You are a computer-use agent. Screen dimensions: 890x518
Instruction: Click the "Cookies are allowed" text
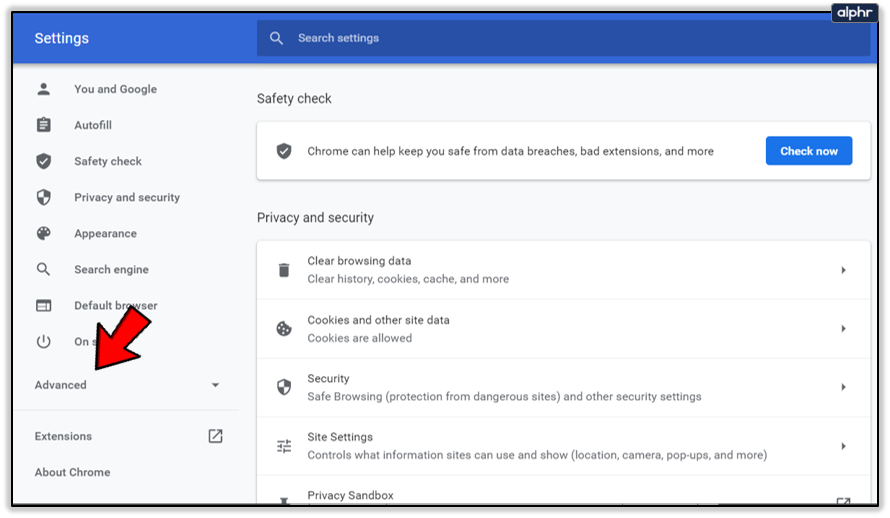[359, 338]
